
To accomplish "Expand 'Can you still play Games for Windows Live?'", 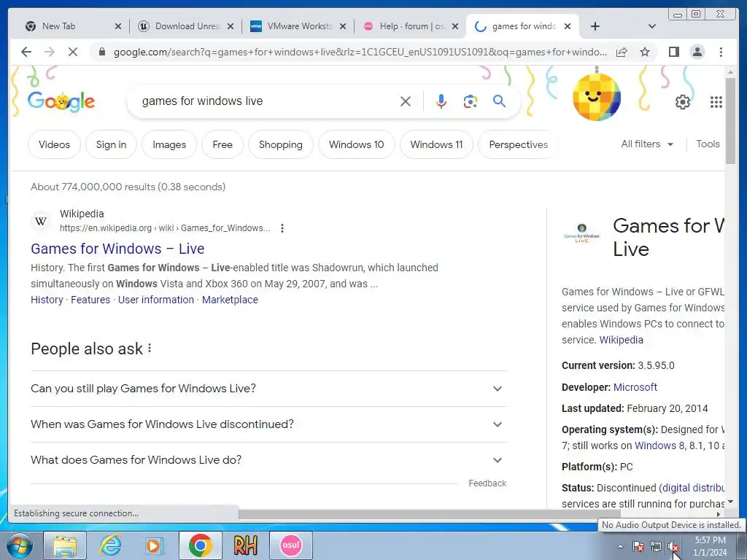I will 268,389.
